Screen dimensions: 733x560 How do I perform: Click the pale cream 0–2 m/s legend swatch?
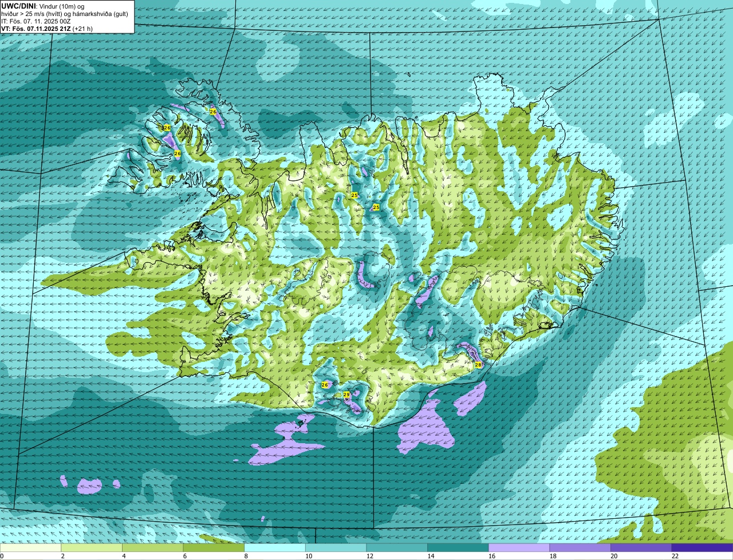coord(31,548)
